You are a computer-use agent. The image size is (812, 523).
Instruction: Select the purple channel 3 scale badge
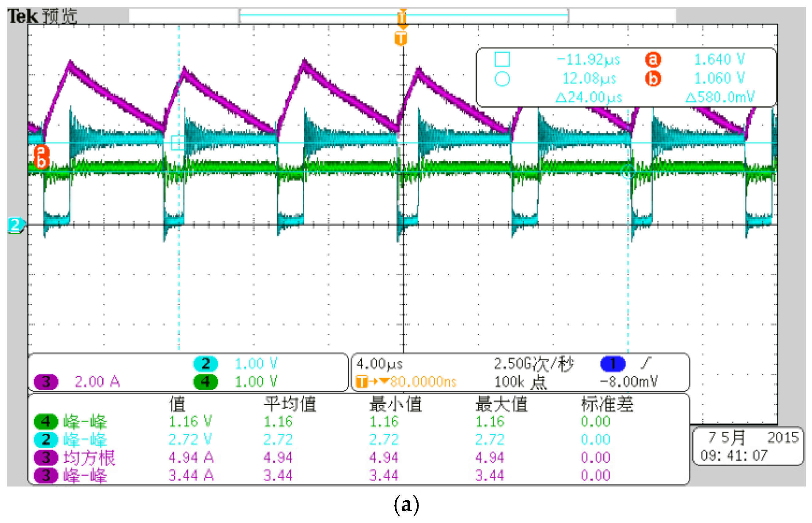(46, 382)
